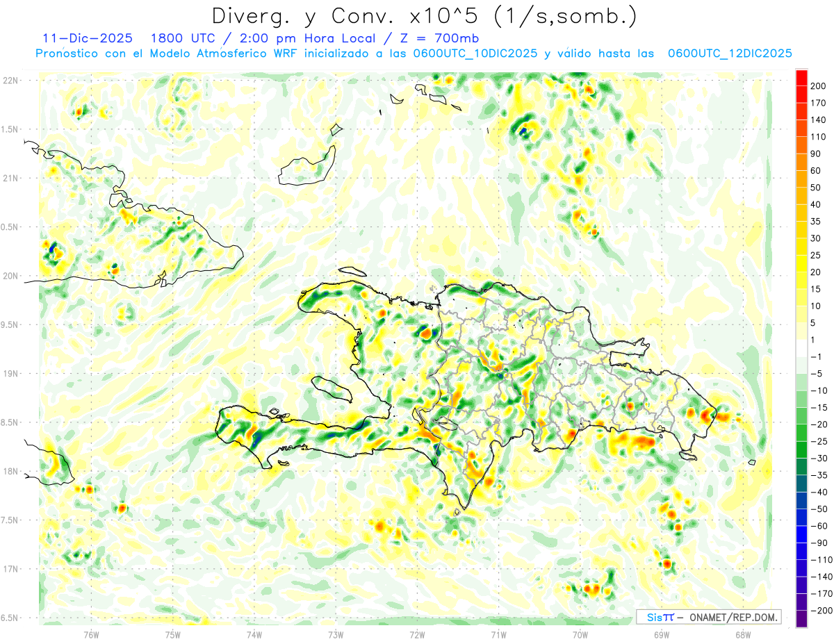Click the '-110' legend value

click(821, 561)
